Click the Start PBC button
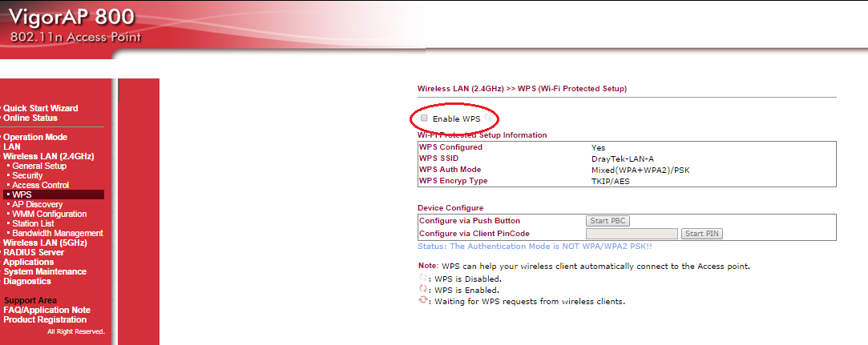 (x=608, y=221)
